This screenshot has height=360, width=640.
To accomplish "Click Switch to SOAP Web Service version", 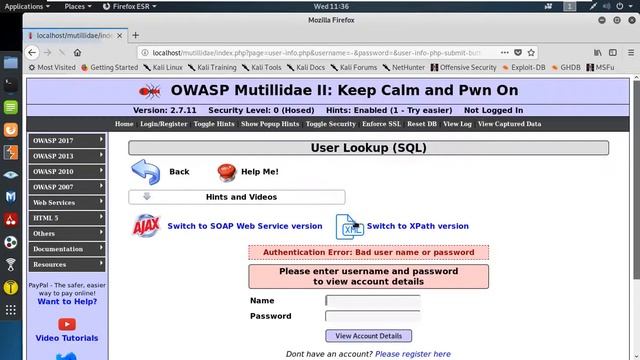I will coord(245,226).
